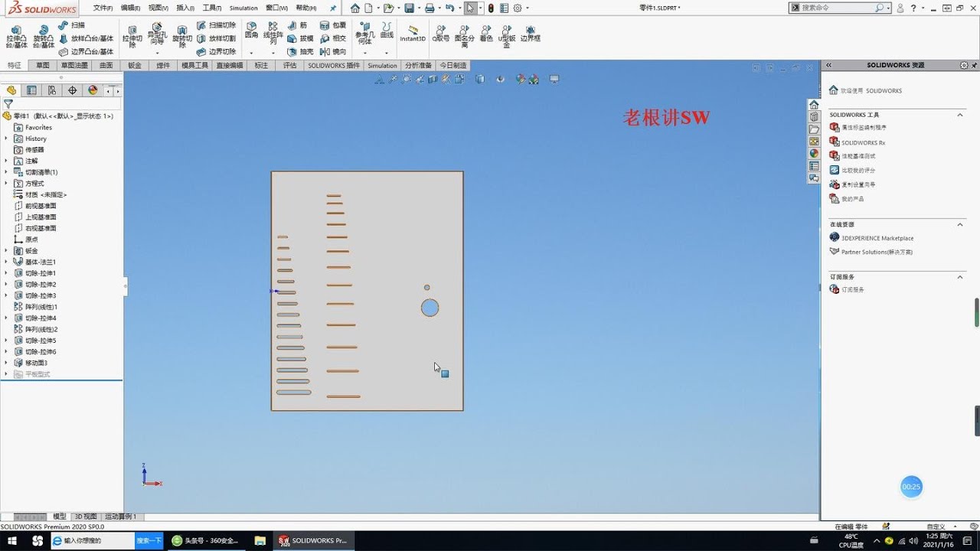The image size is (980, 551).
Task: Collapse the 订阅服务 section
Action: tap(960, 277)
